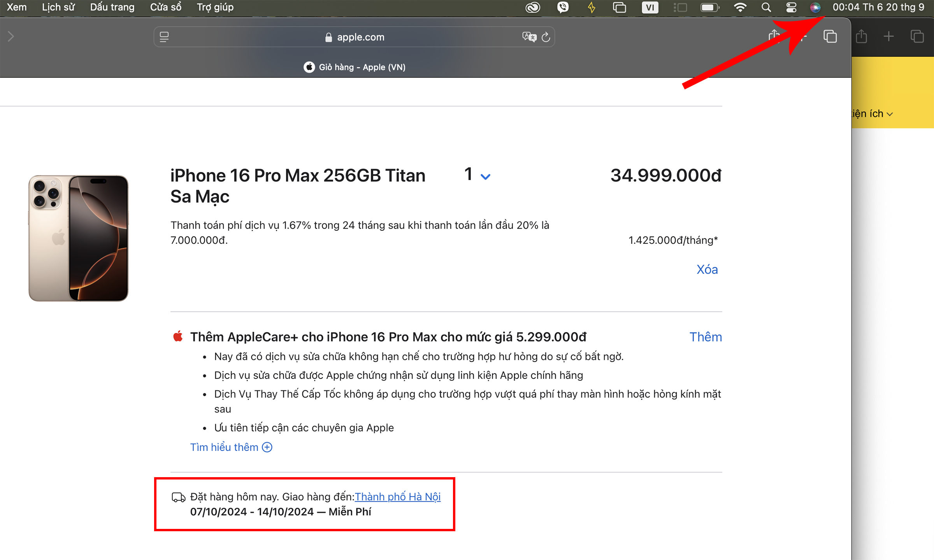
Task: Expand the iện ích dropdown in the background window
Action: point(873,114)
